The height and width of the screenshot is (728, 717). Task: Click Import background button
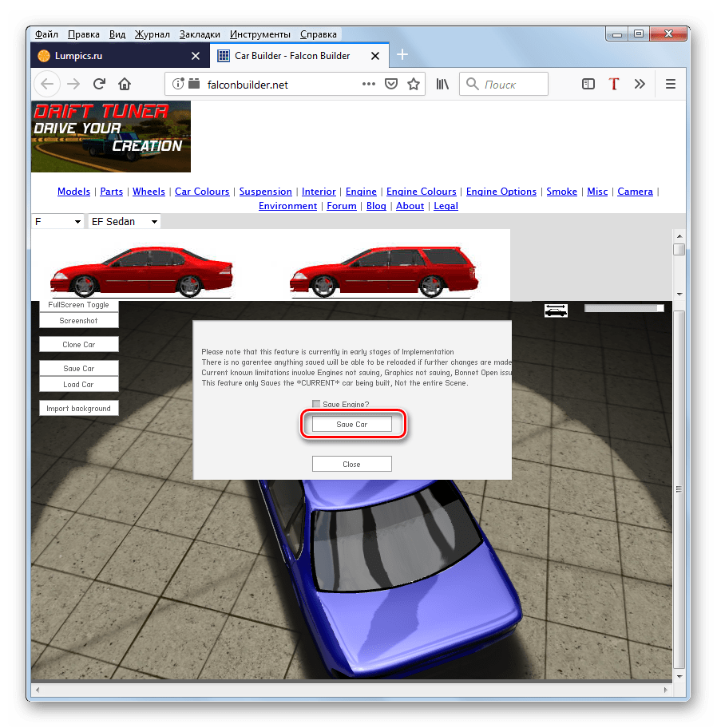click(x=78, y=409)
